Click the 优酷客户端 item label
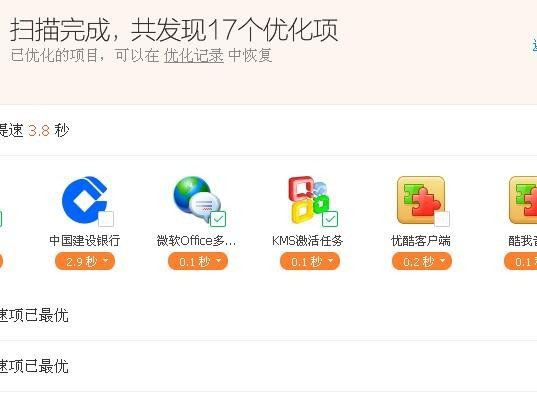Viewport: 537px width, 405px height. 421,241
